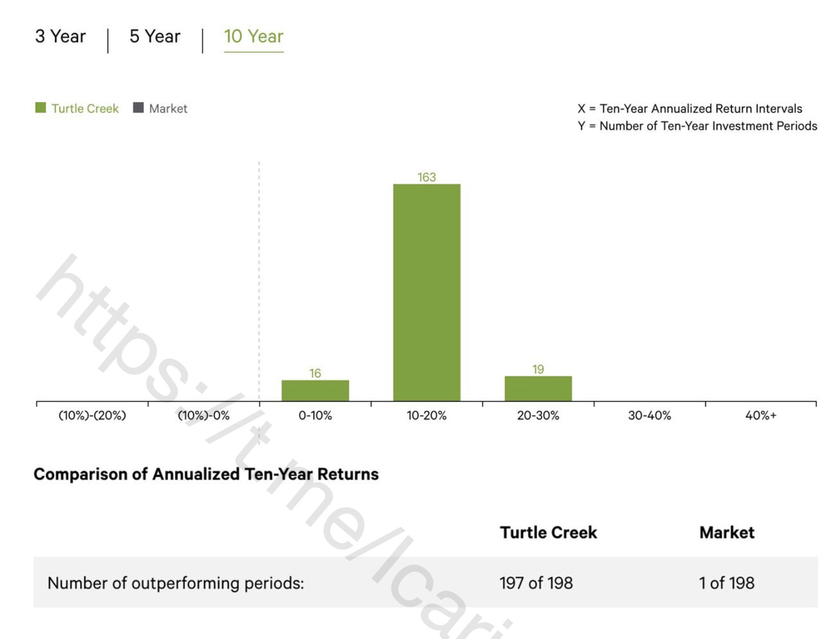The height and width of the screenshot is (639, 840).
Task: Switch to the 5 Year tab
Action: click(155, 37)
